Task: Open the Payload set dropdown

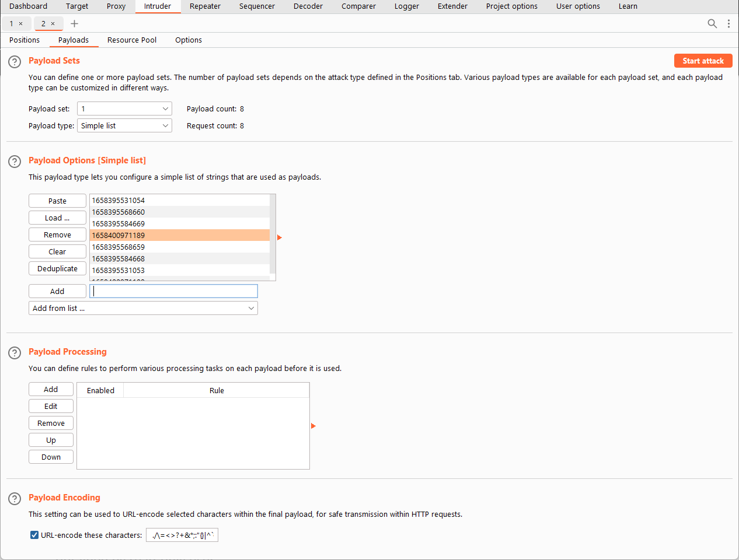Action: (x=124, y=108)
